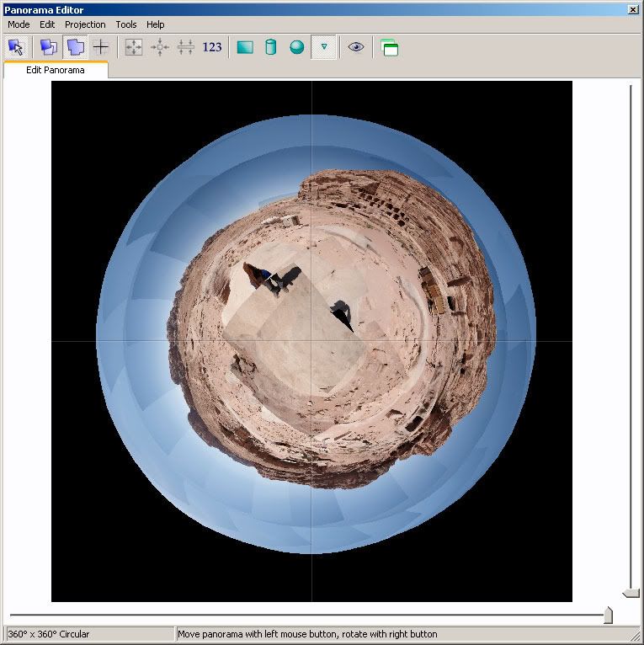The height and width of the screenshot is (645, 644).
Task: Select the edit individual images mode icon
Action: 17,47
